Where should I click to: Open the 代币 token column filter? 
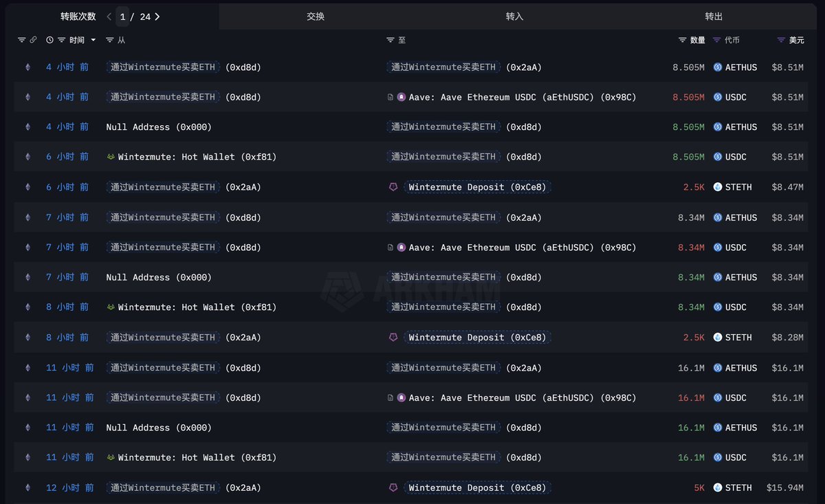(x=717, y=41)
